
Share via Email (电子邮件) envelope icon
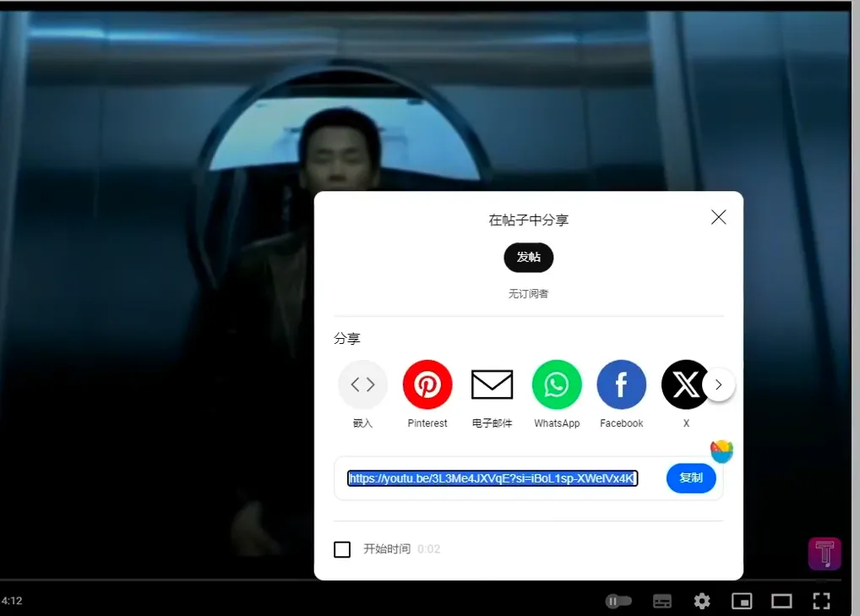tap(492, 385)
